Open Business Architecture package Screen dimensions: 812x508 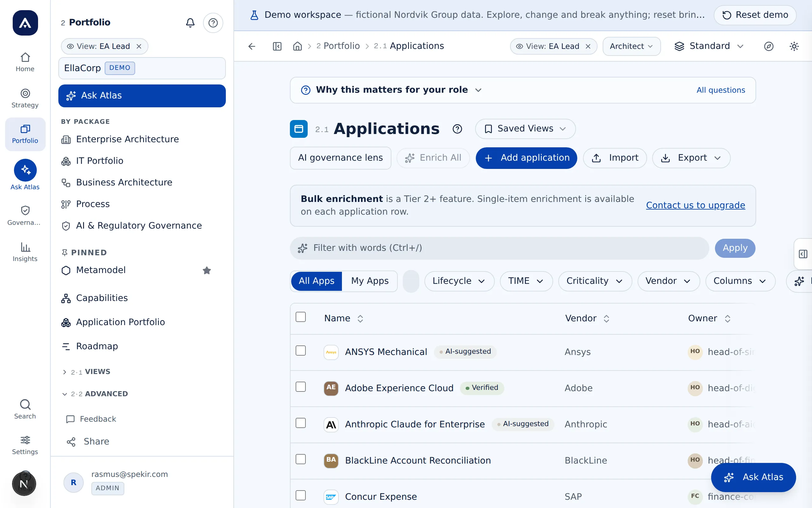tap(117, 183)
